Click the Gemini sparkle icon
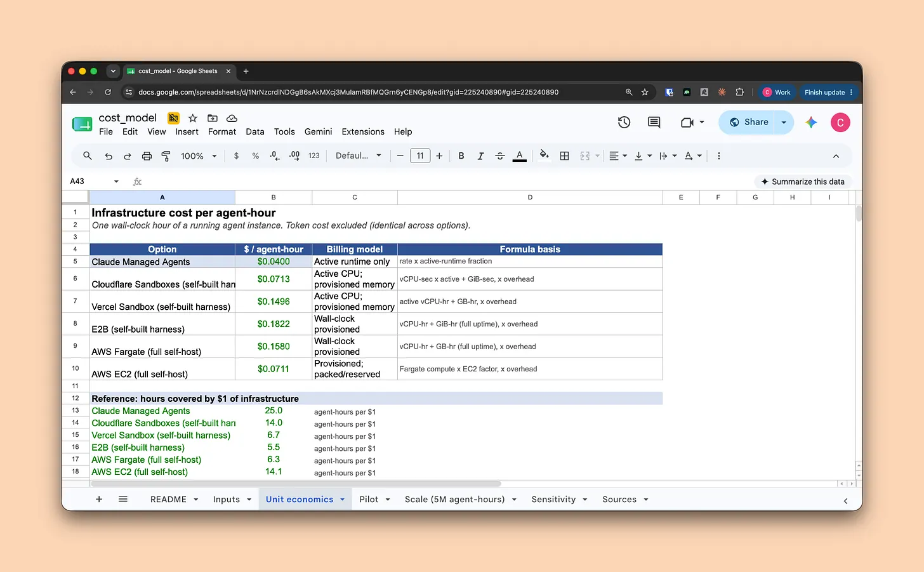Viewport: 924px width, 572px height. click(811, 123)
